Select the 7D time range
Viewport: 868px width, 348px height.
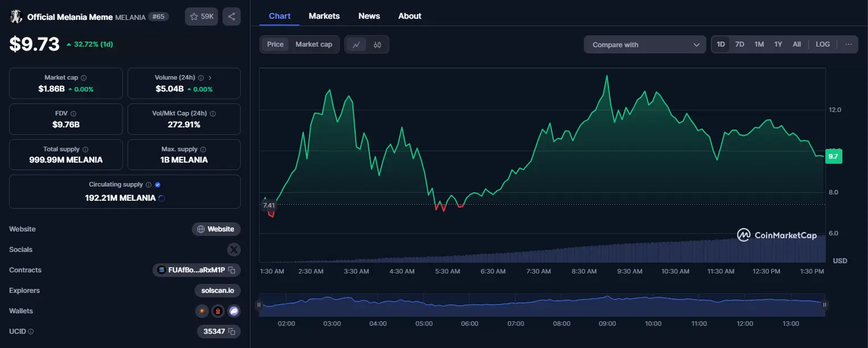point(739,44)
